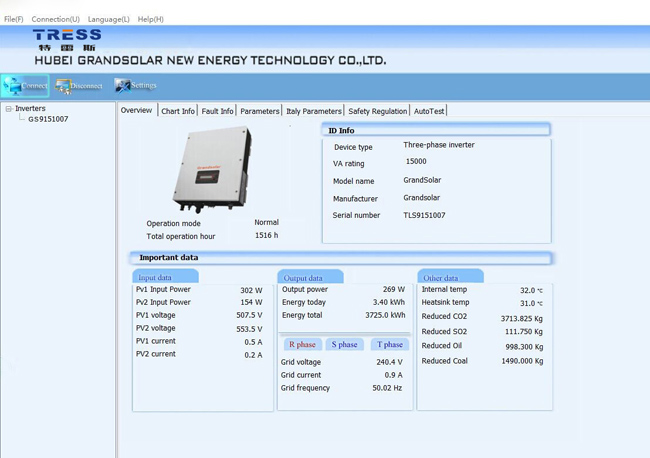Screen dimensions: 650x458
Task: Click the PV2 current value 0.2 A
Action: click(253, 355)
